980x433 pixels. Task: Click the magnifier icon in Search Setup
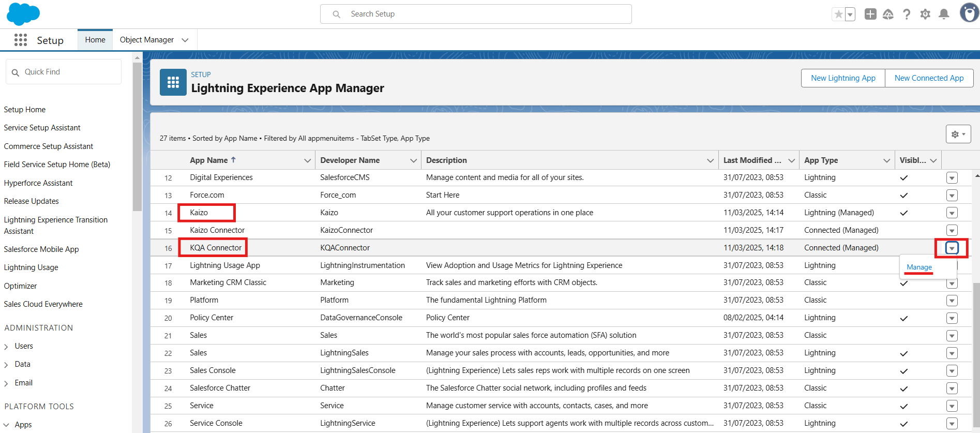tap(337, 14)
